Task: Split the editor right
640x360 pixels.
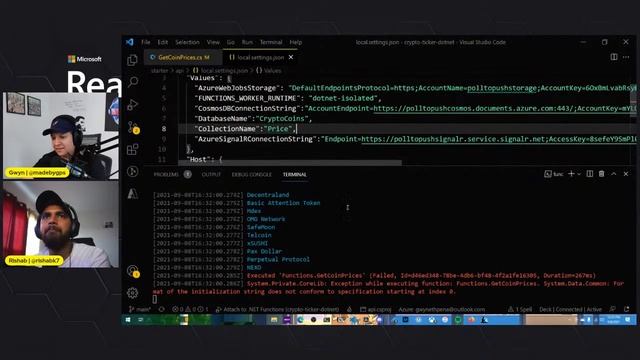Action: point(614,57)
